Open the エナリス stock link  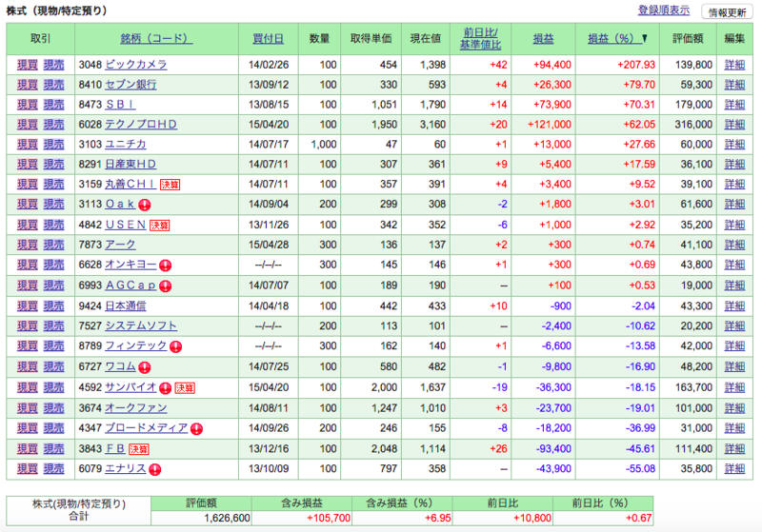click(126, 468)
